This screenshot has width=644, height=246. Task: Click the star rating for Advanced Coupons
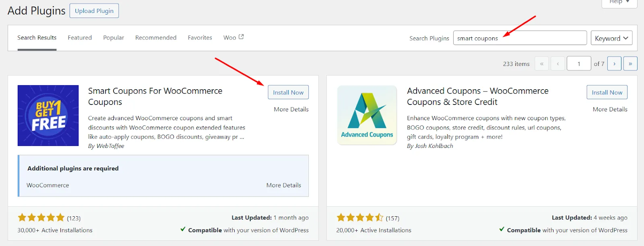(360, 218)
